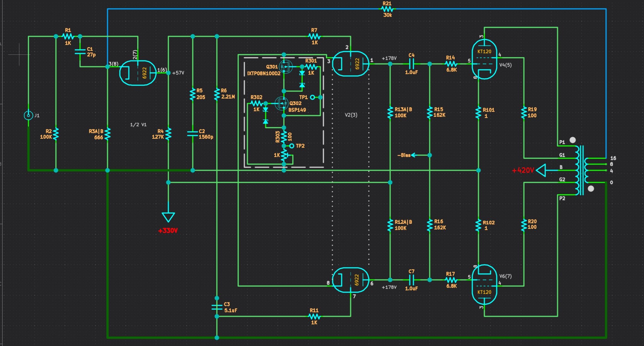Select resistor R5 205
The image size is (644, 346).
click(192, 94)
